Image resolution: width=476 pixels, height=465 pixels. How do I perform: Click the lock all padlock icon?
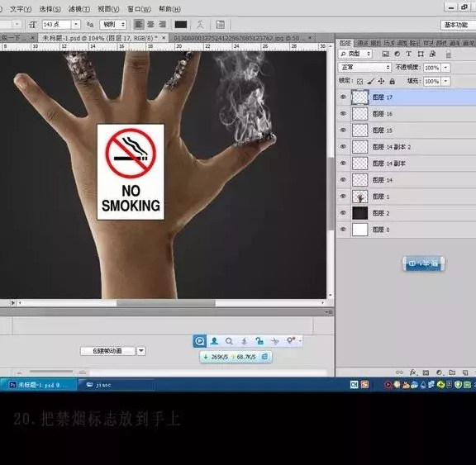click(x=393, y=81)
